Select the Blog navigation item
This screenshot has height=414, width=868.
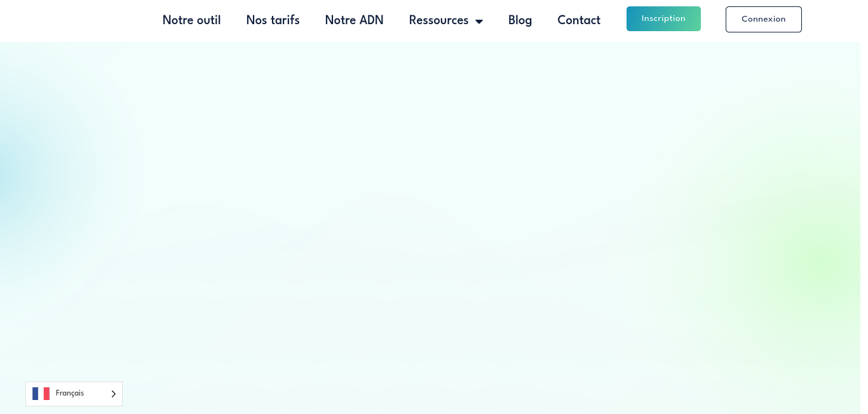520,20
